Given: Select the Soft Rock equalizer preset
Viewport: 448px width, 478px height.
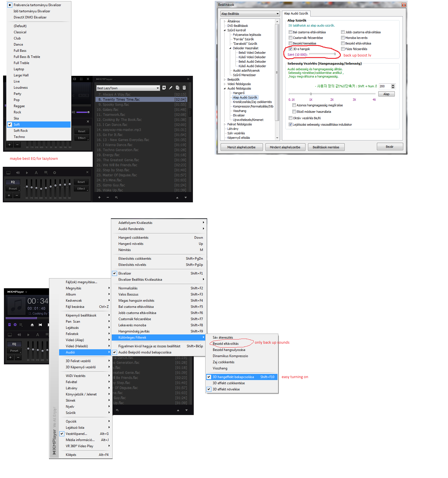Looking at the screenshot, I should click(21, 131).
